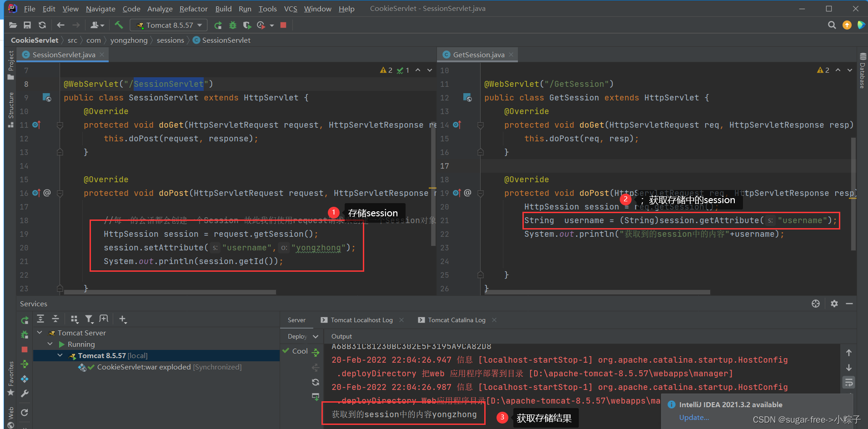Click Debug rerun icon in Services side toolbar
The height and width of the screenshot is (429, 868).
25,335
